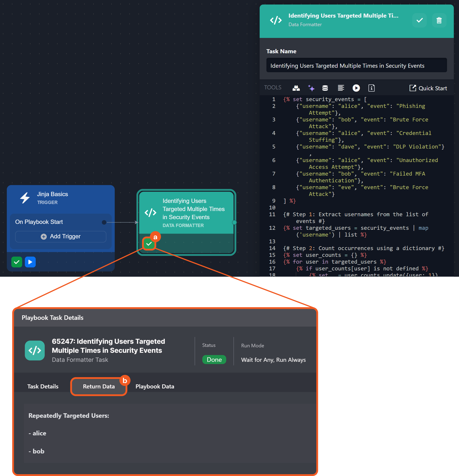Open the AI sparkle assistant tool

[x=311, y=88]
